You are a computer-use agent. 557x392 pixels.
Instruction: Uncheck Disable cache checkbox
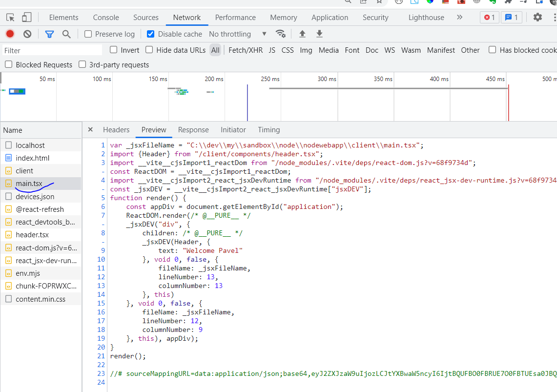[151, 34]
